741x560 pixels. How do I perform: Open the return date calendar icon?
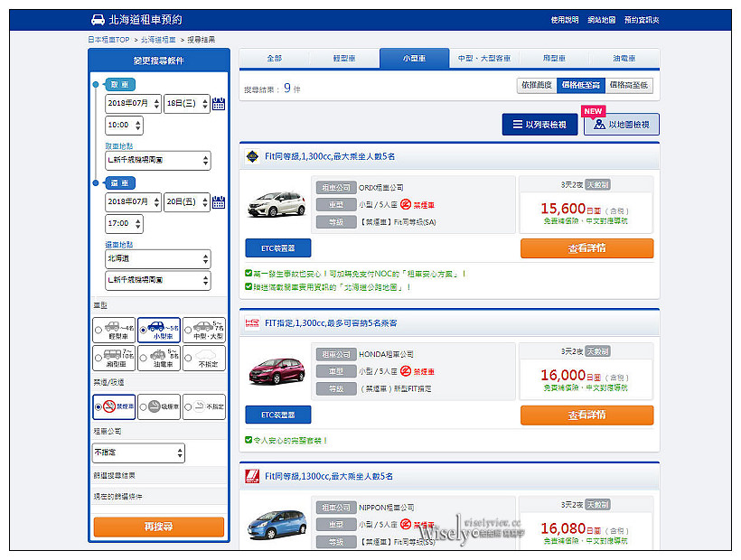click(x=217, y=203)
